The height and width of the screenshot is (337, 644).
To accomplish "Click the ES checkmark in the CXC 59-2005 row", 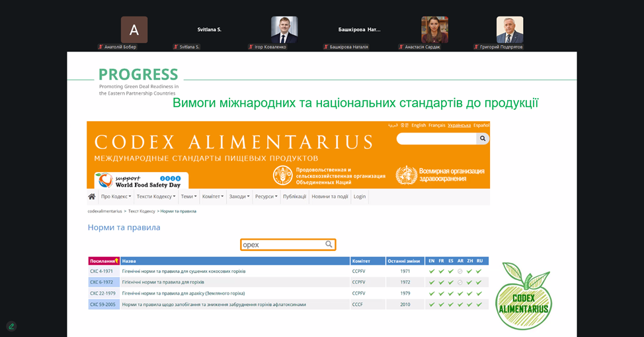I will [x=450, y=305].
